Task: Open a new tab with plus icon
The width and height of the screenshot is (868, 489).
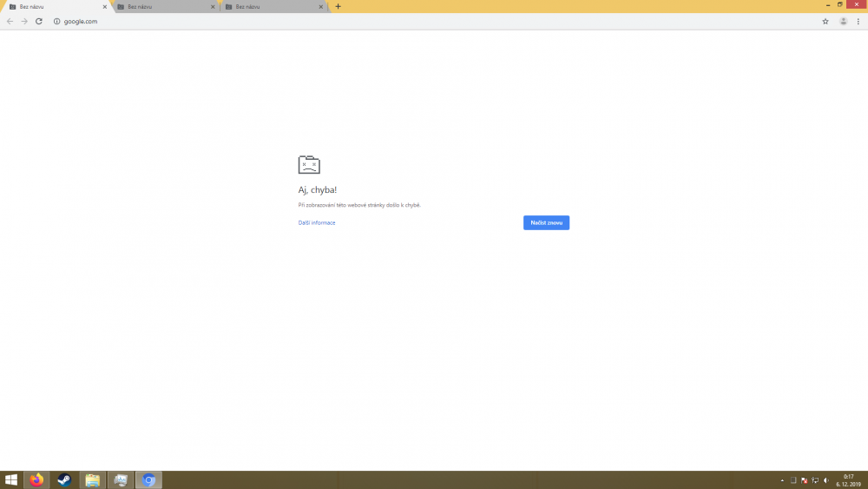Action: click(338, 6)
